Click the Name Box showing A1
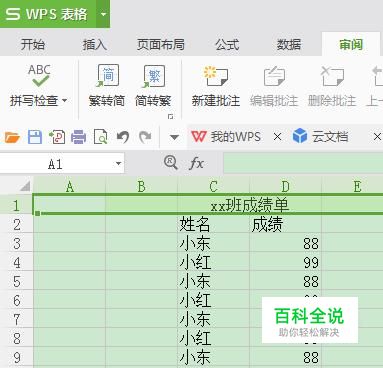 click(x=55, y=164)
